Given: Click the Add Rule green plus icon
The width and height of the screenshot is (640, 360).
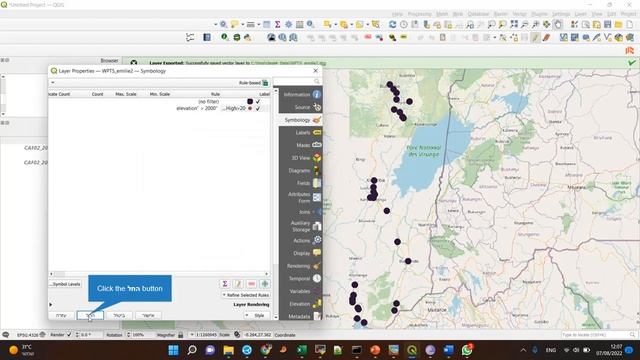Looking at the screenshot, I should (x=264, y=284).
